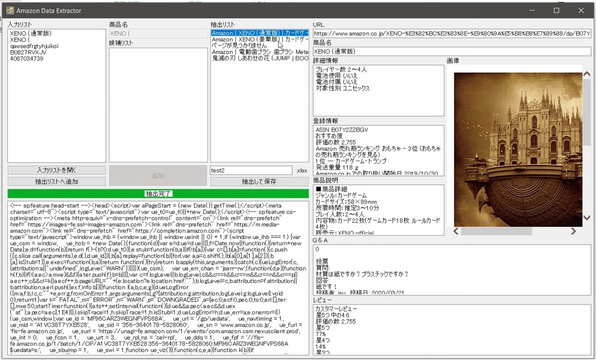The height and width of the screenshot is (364, 596).
Task: Click the image panel vertical scrollbar thumb
Action: click(587, 112)
